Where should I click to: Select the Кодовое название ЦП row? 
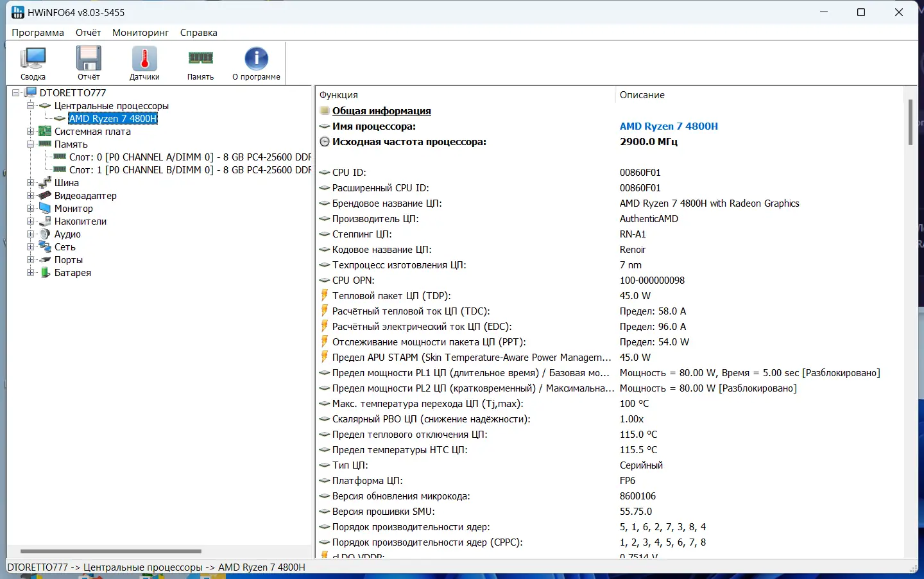pyautogui.click(x=610, y=249)
